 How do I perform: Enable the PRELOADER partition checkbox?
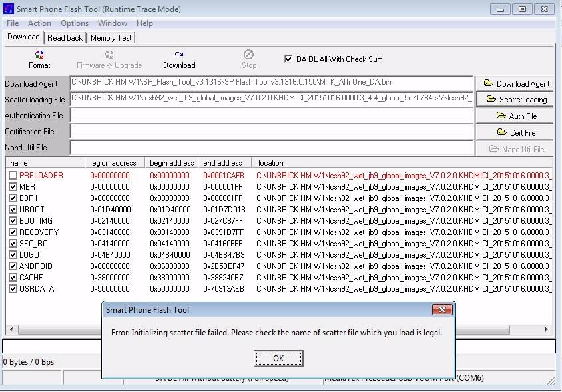click(13, 175)
